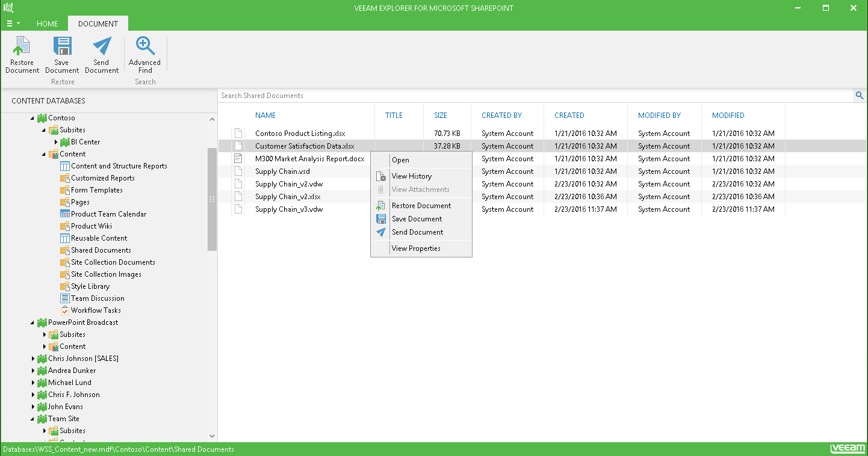
Task: Click the Site Collection Documents library
Action: 113,262
